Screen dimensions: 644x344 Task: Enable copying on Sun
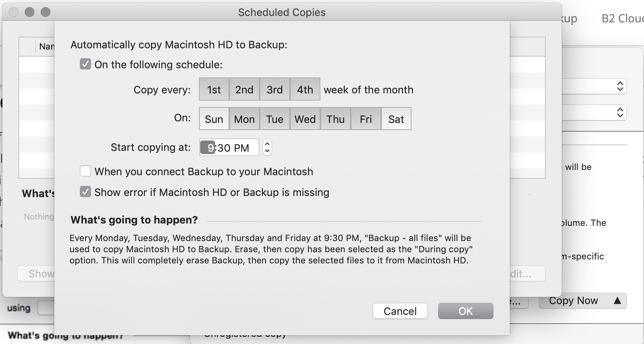(x=214, y=119)
